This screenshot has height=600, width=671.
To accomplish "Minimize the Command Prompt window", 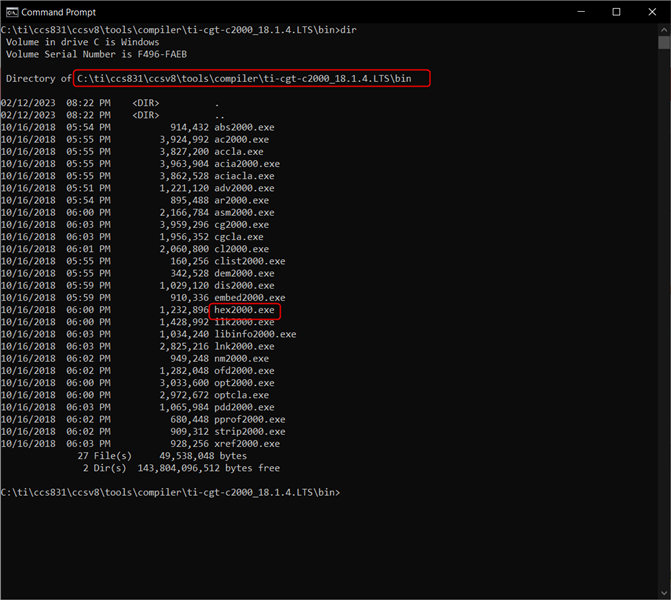I will [581, 12].
